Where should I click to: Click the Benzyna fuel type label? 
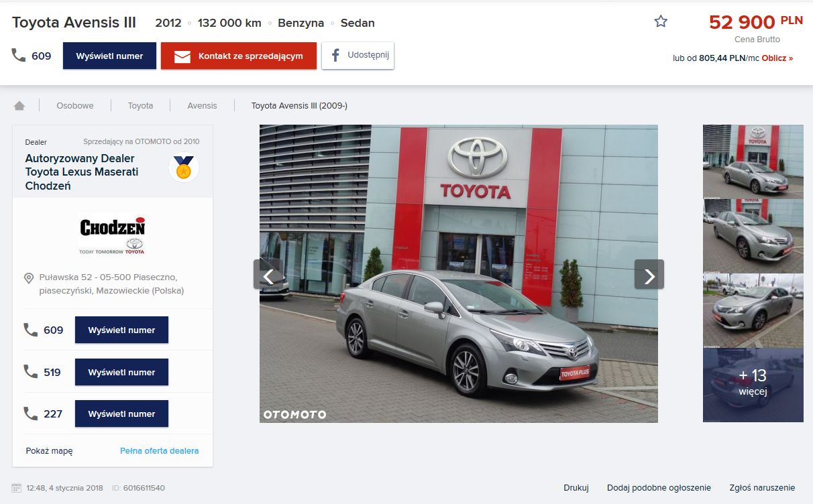(x=301, y=23)
